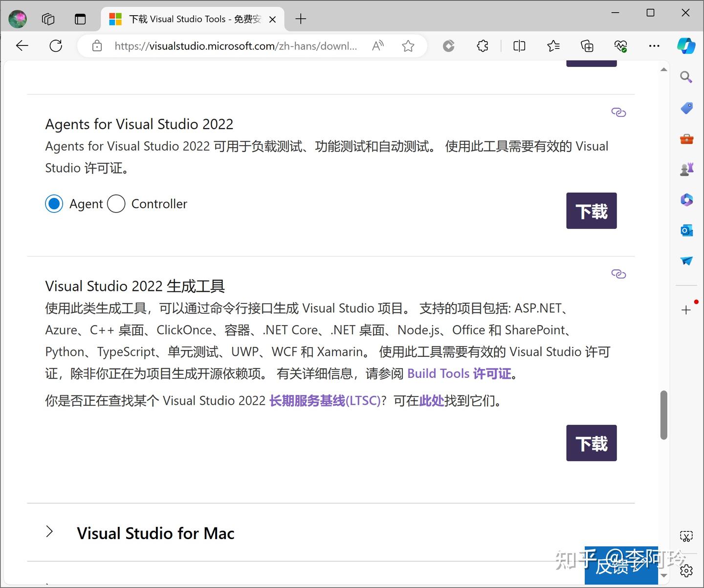Expand the Visual Studio for Mac section
The image size is (704, 588).
tap(49, 531)
